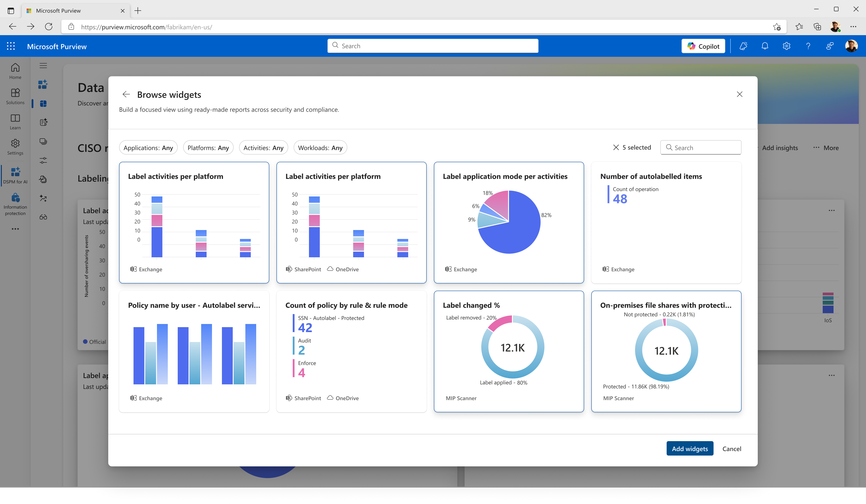Open the Workloads: Any filter
Screen dimensions: 866x504
[x=320, y=148]
